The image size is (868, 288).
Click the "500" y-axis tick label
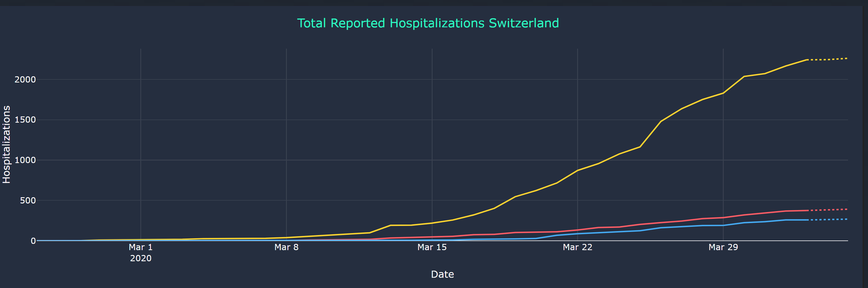[28, 200]
